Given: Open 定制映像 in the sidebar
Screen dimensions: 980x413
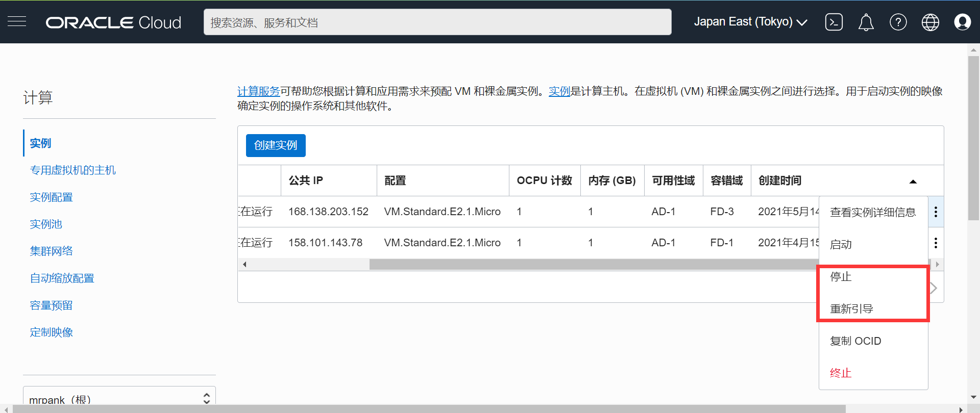Looking at the screenshot, I should pos(51,332).
